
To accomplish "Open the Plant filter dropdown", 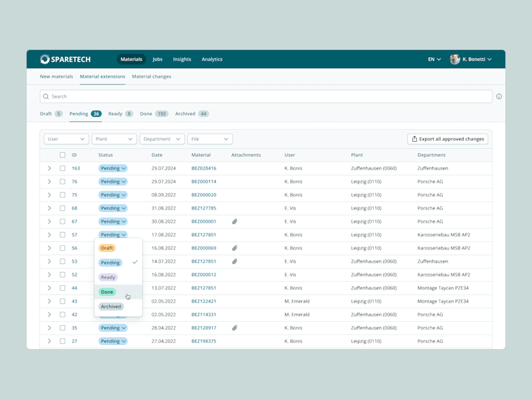I will 114,139.
